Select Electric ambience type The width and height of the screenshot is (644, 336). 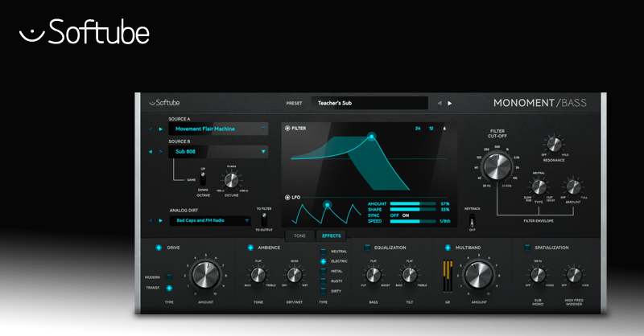pyautogui.click(x=324, y=261)
